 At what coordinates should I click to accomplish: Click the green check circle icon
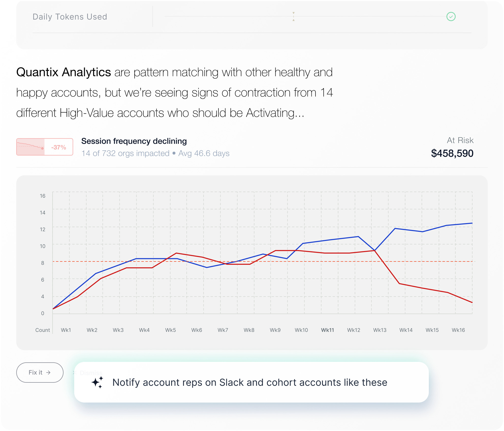(x=451, y=17)
